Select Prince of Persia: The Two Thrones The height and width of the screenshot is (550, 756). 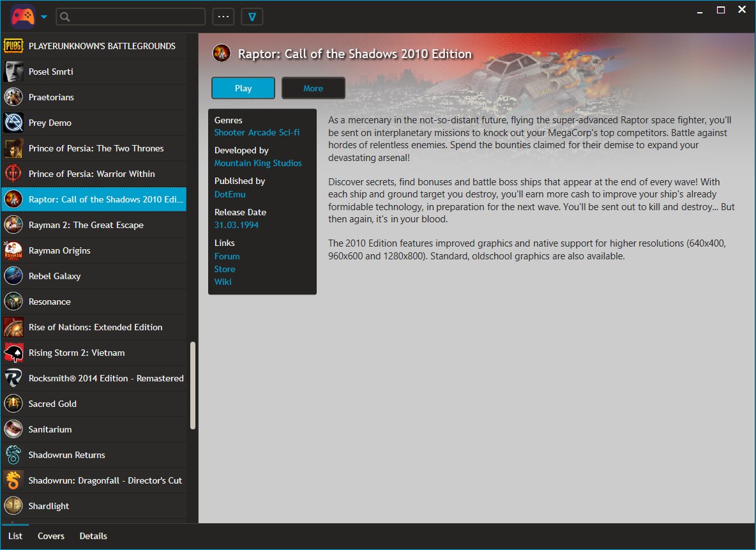pos(94,148)
